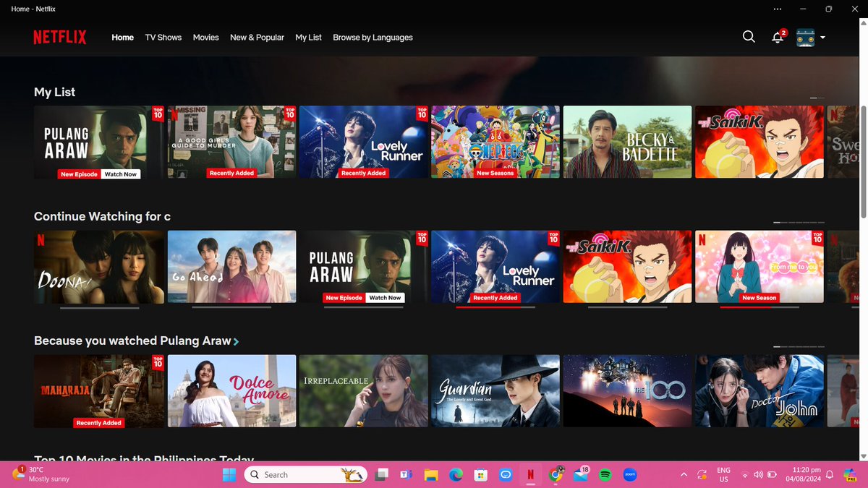Click the Netflix logo in the header
868x488 pixels.
[60, 38]
